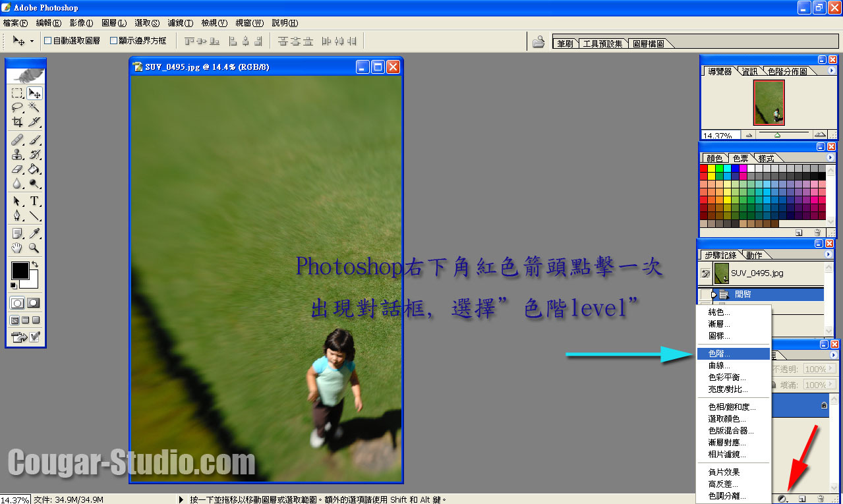Select the Blur tool
The width and height of the screenshot is (843, 504).
tap(18, 183)
